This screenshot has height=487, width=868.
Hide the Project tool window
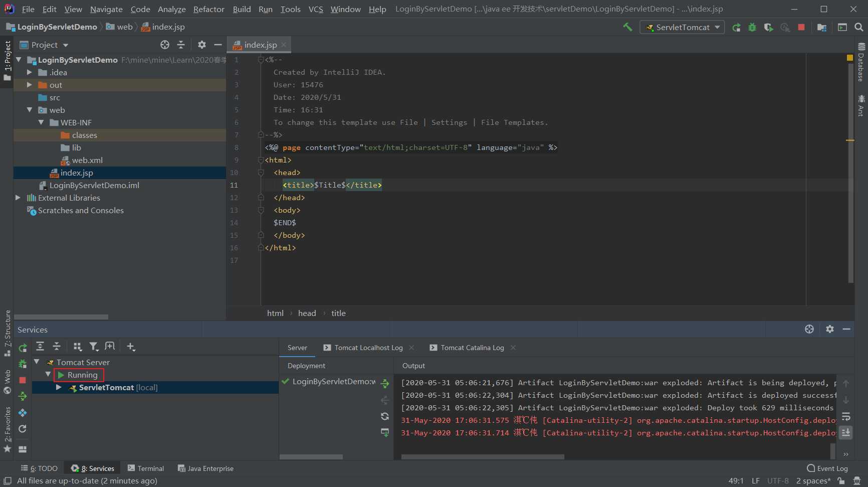218,45
